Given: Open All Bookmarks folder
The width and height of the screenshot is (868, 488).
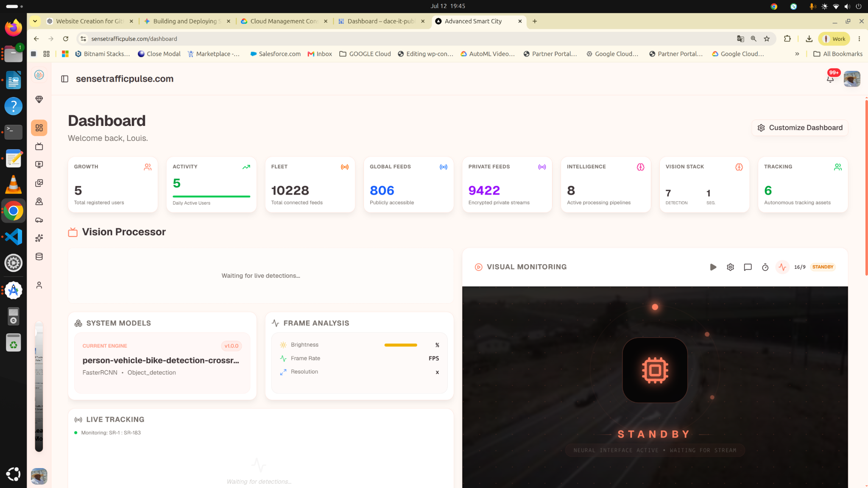Looking at the screenshot, I should [838, 54].
